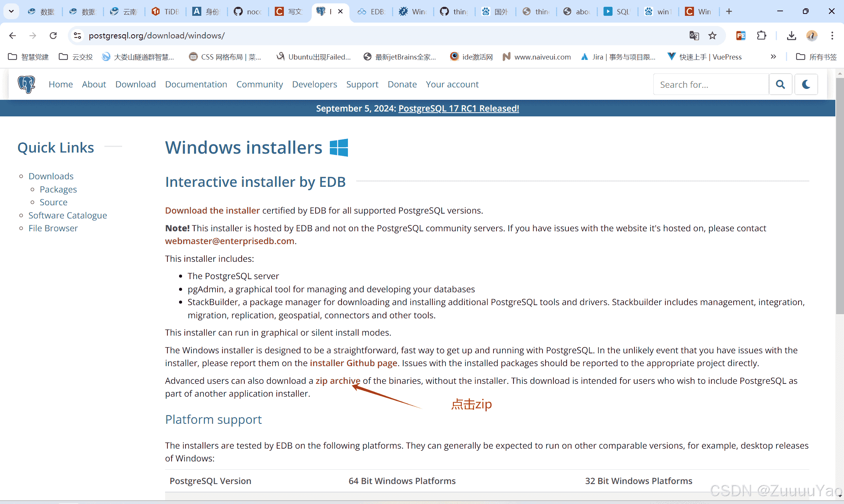
Task: Open Documentation nav item
Action: click(x=196, y=84)
